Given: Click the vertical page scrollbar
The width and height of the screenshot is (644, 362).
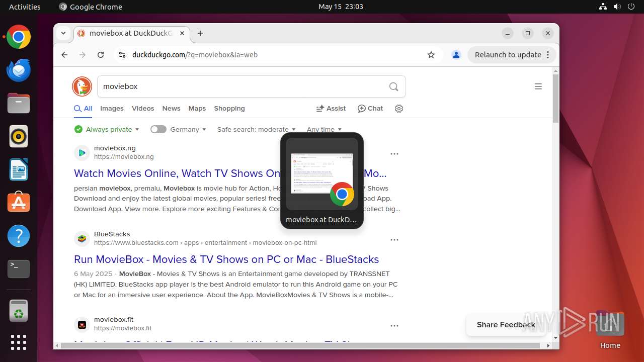Looking at the screenshot, I should 555,99.
